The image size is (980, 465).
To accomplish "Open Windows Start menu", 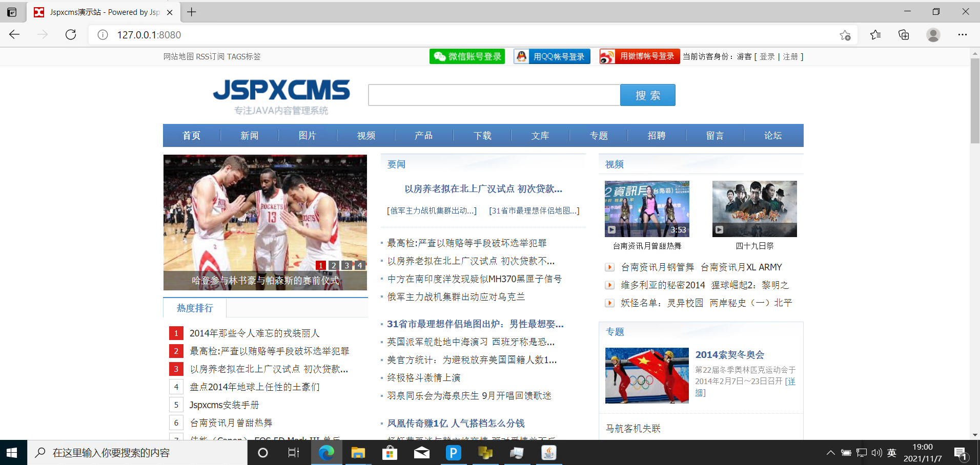I will [12, 453].
